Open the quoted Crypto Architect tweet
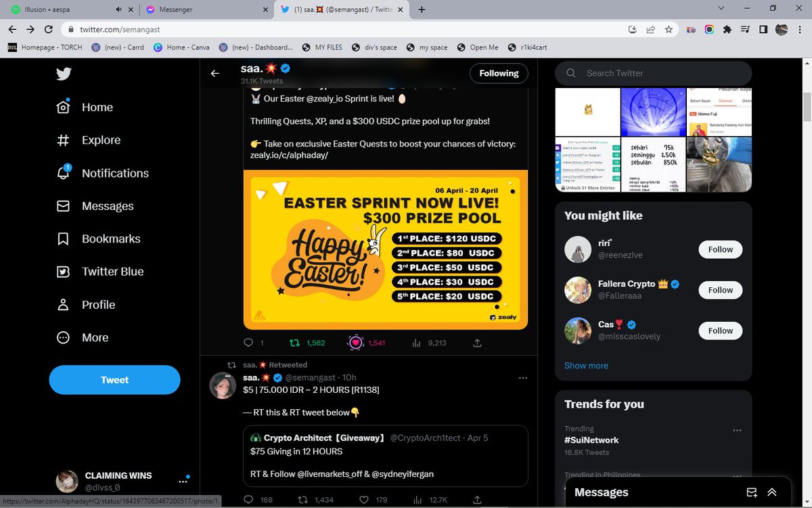 (x=386, y=456)
